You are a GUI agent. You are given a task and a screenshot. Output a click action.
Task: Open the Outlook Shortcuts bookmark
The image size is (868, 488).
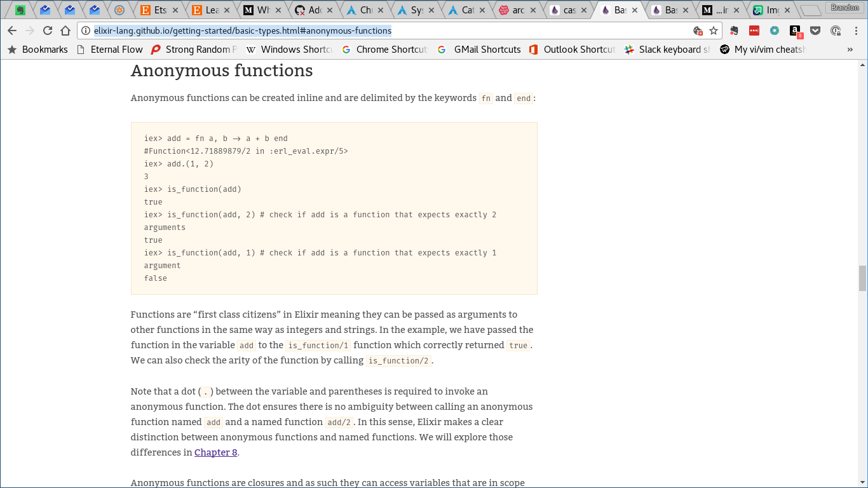coord(572,50)
